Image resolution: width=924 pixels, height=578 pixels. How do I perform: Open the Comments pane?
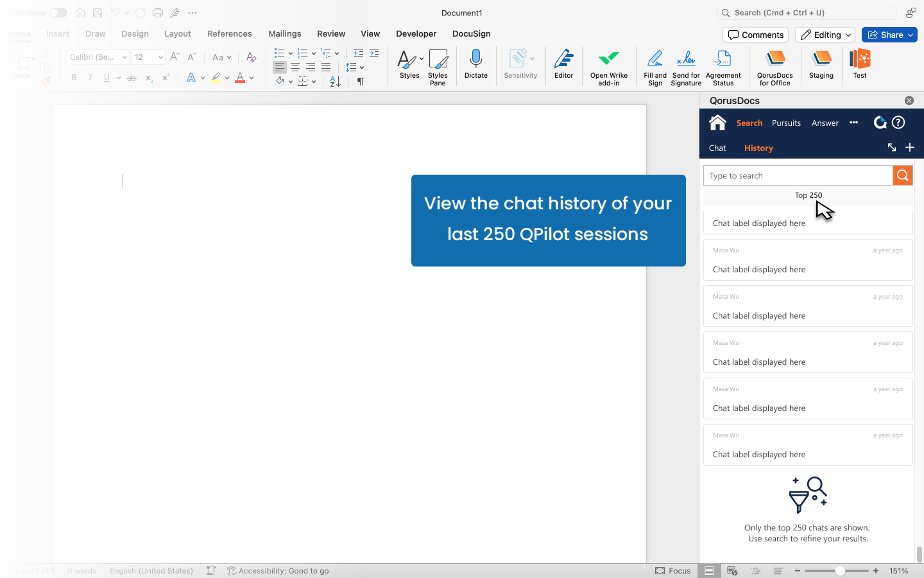point(755,35)
